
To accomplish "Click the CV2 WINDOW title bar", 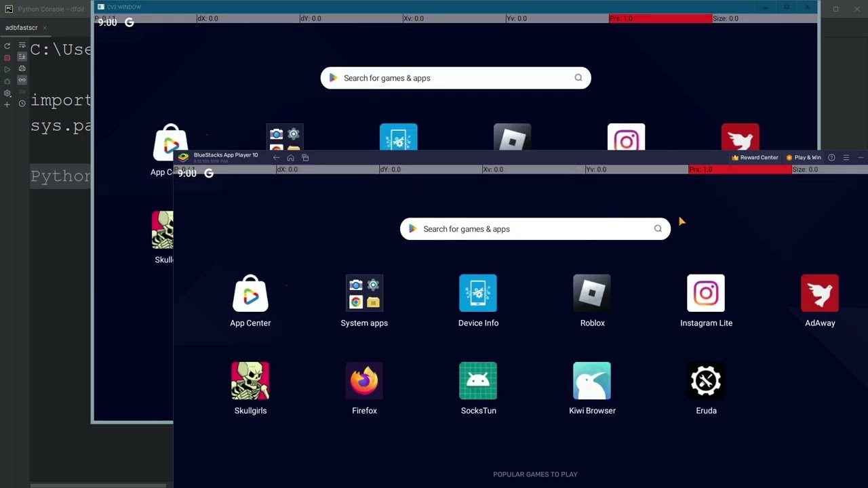I will [x=456, y=7].
